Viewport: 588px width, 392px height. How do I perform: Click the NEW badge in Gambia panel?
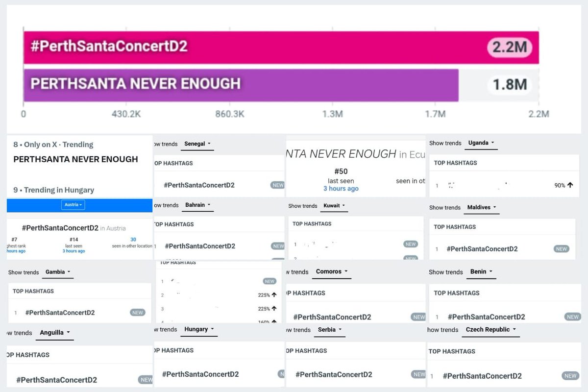[x=138, y=313]
